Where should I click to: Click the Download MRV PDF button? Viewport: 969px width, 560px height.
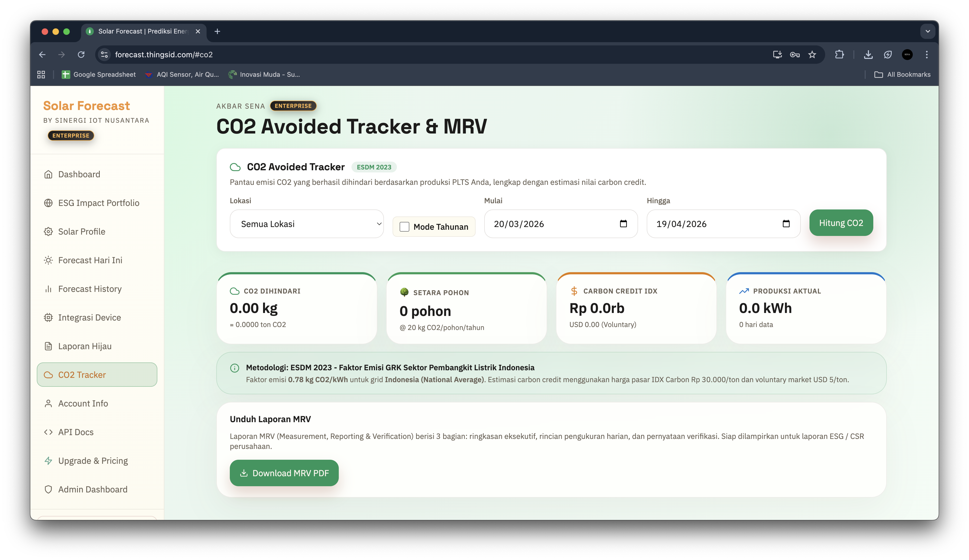coord(284,473)
